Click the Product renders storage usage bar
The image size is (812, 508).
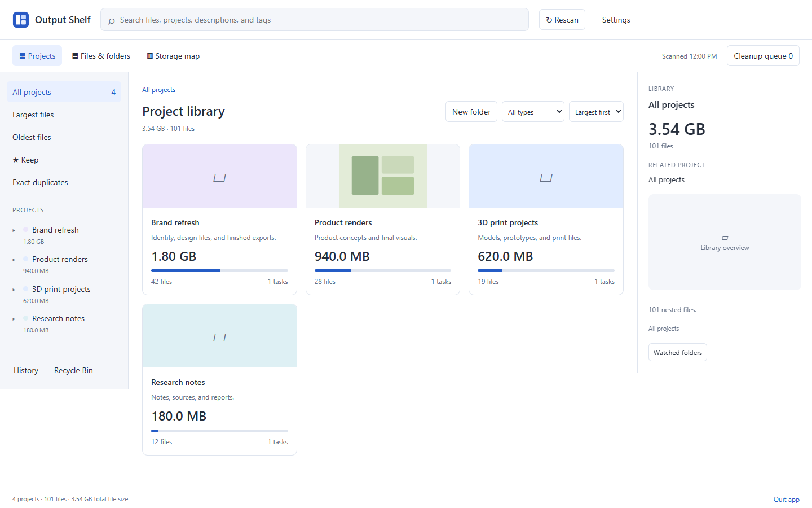click(383, 270)
